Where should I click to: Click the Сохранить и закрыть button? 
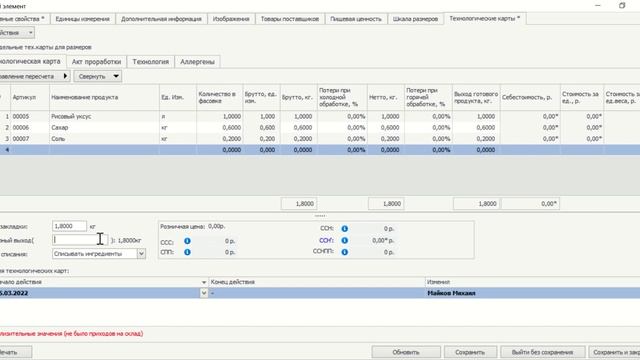tap(614, 352)
